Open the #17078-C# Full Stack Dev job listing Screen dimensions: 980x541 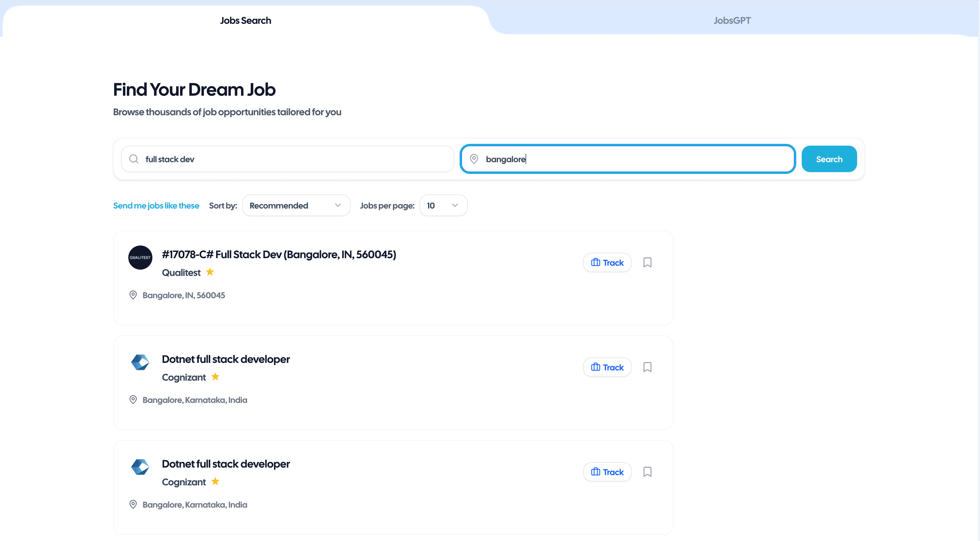point(279,255)
